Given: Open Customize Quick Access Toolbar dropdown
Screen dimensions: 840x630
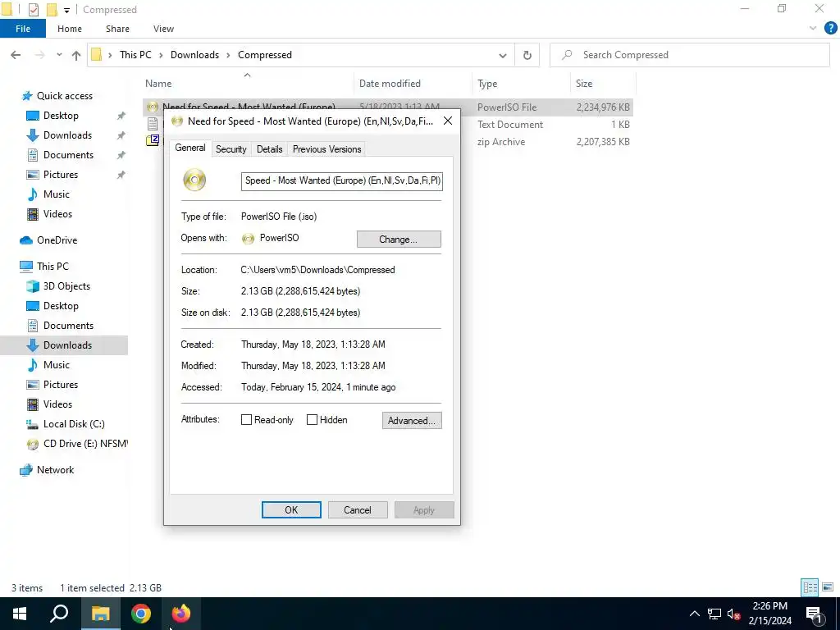Looking at the screenshot, I should click(x=66, y=10).
